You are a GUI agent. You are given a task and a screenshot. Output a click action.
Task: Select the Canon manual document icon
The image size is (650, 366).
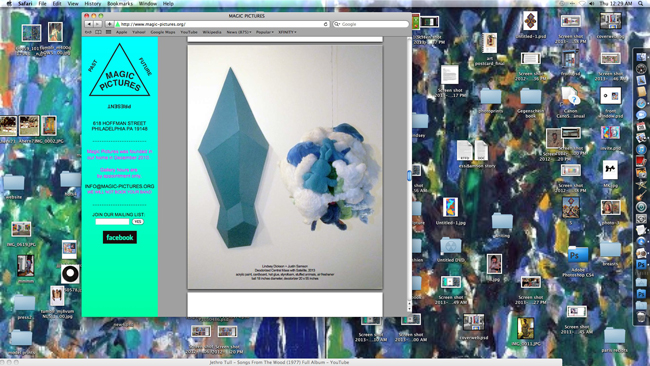point(570,102)
